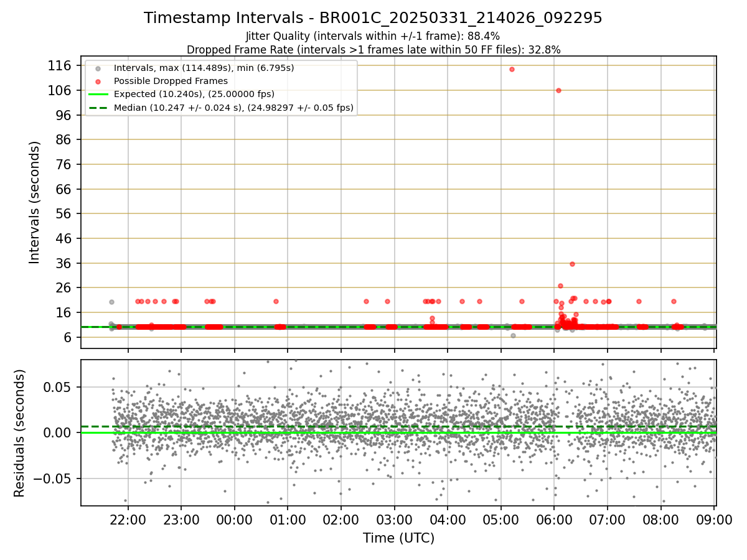Click the Jitter Quality subtitle text

[373, 36]
